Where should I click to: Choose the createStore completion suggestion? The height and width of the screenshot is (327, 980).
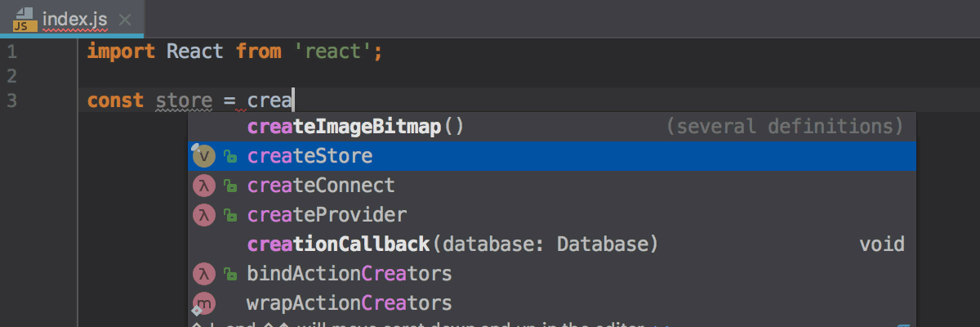pyautogui.click(x=310, y=156)
